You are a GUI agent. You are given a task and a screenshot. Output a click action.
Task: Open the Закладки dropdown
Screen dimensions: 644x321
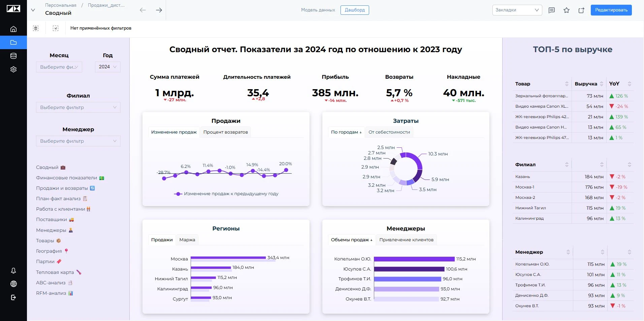[x=517, y=10]
